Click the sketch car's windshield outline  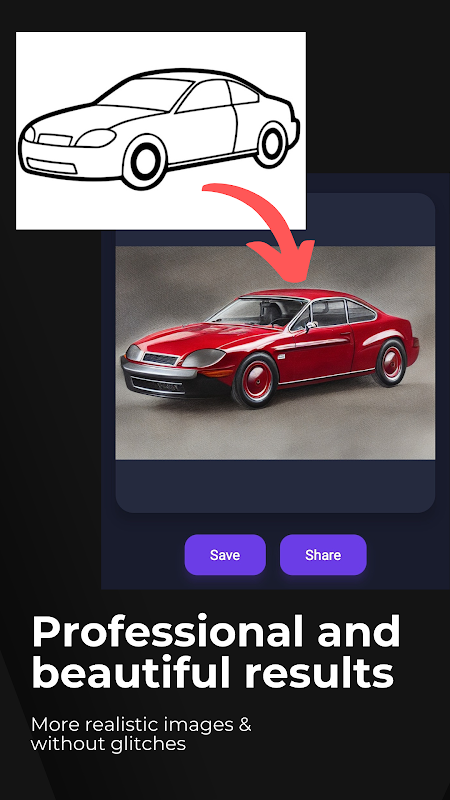pos(147,94)
